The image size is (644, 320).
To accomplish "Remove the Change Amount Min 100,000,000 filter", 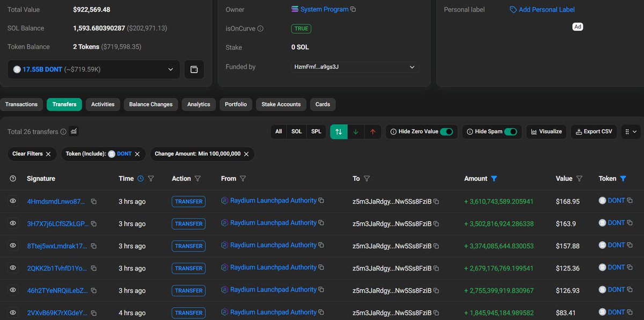I will point(246,154).
